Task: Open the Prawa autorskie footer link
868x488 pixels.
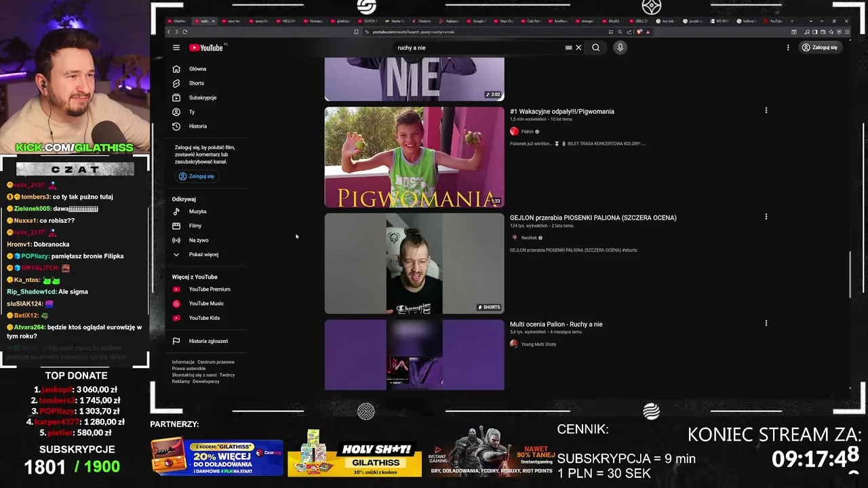Action: tap(189, 369)
